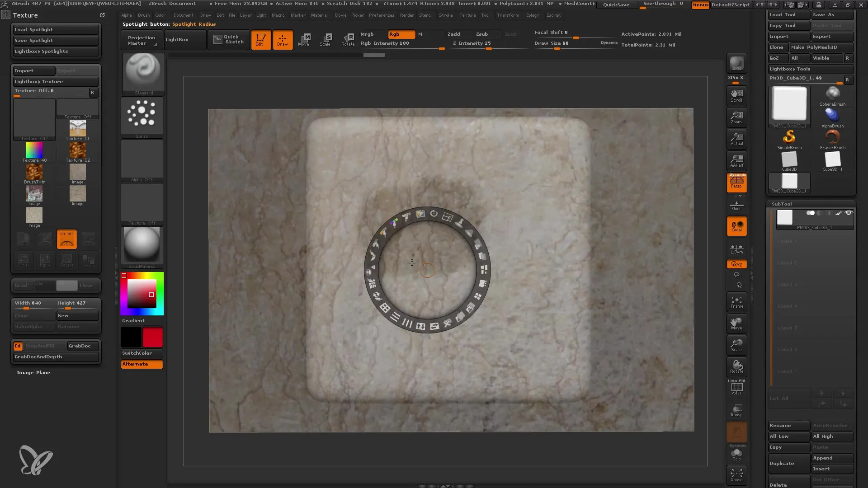Viewport: 868px width, 488px height.
Task: Open the Preferences menu
Action: 382,15
